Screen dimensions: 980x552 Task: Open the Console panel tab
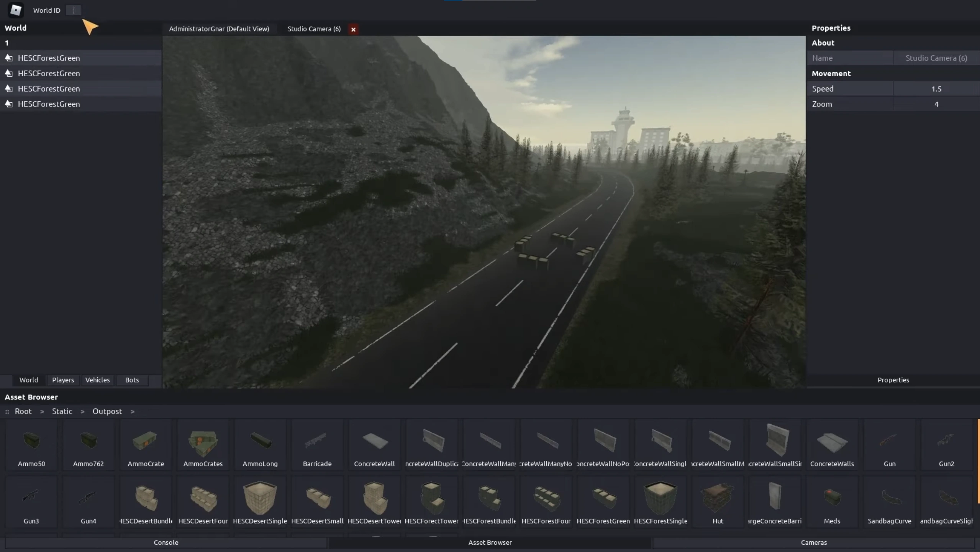coord(166,542)
